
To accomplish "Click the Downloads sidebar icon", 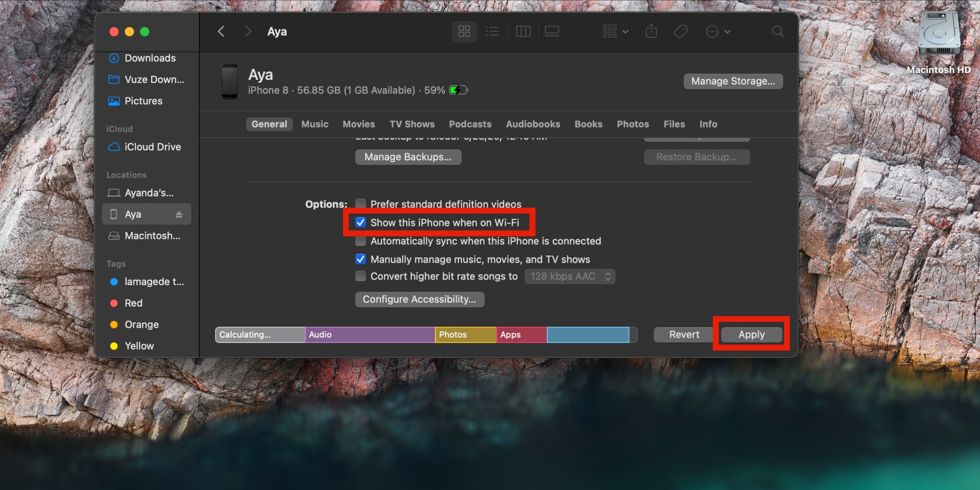I will (x=114, y=58).
